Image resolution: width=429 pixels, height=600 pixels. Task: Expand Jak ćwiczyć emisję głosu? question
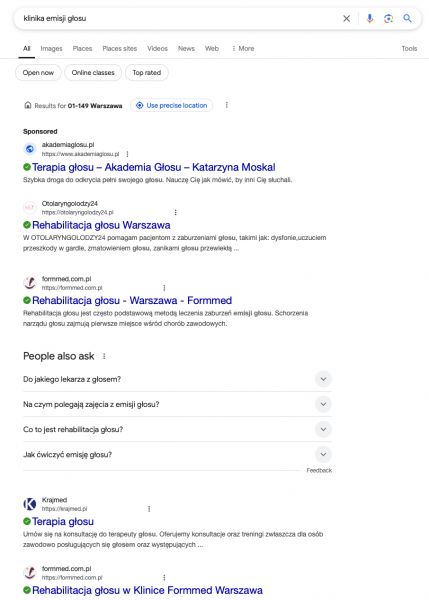[x=177, y=455]
